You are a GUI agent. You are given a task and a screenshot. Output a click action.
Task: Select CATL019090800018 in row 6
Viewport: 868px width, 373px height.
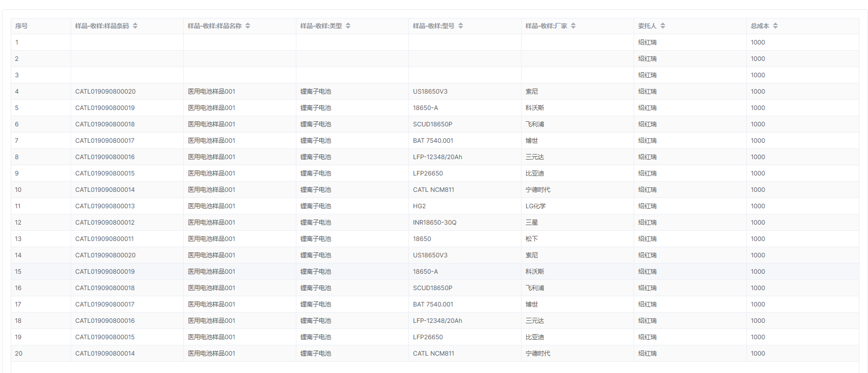105,124
